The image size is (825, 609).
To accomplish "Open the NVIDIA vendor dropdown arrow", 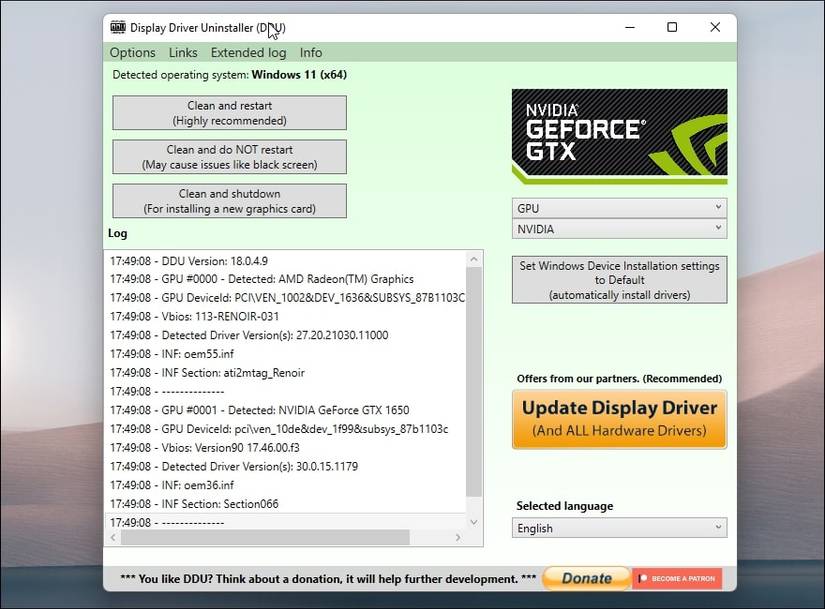I will (718, 229).
